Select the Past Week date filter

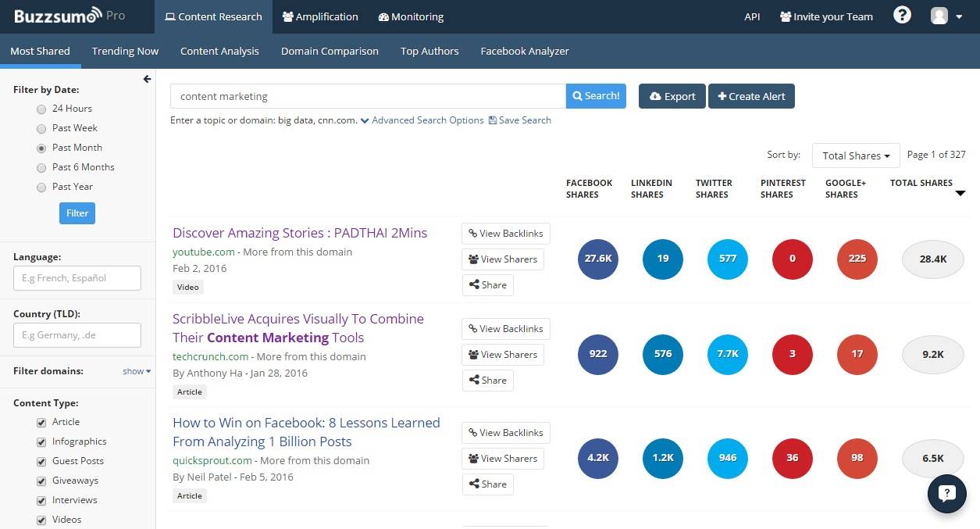41,128
